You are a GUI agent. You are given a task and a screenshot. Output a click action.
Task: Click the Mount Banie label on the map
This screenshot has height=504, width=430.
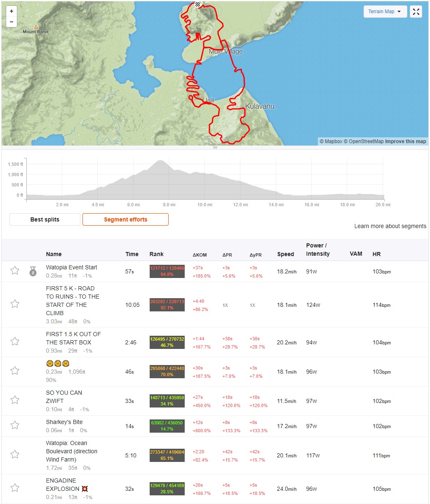(x=35, y=32)
